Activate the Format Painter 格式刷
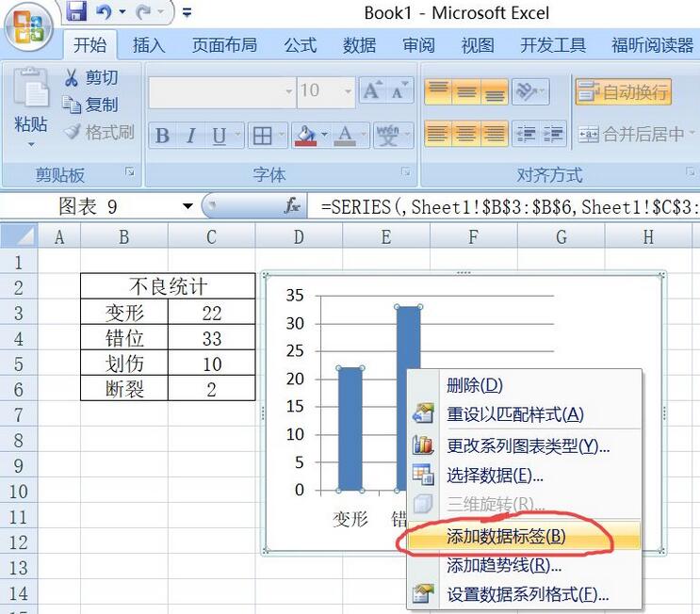 [99, 132]
